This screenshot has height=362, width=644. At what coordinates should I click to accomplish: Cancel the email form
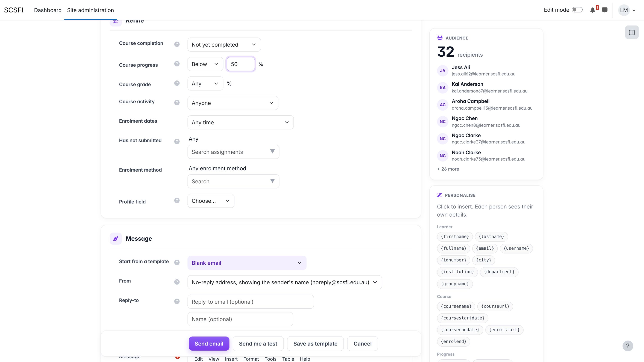pos(362,344)
